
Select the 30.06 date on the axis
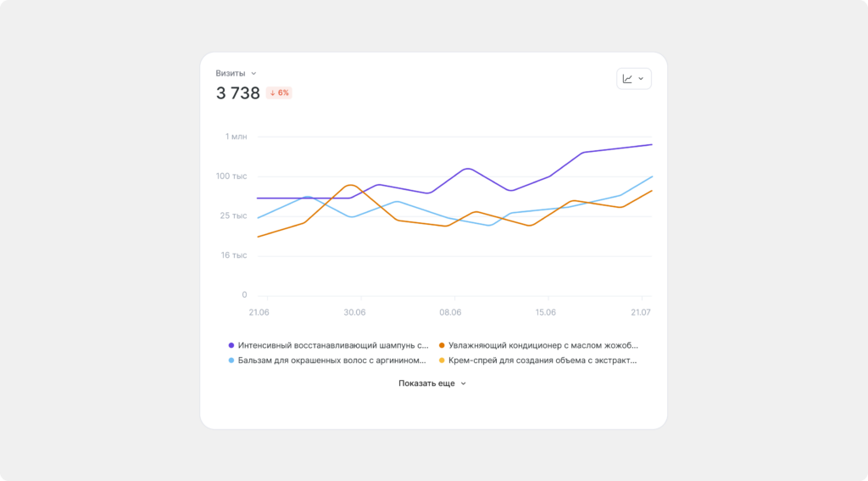coord(354,312)
